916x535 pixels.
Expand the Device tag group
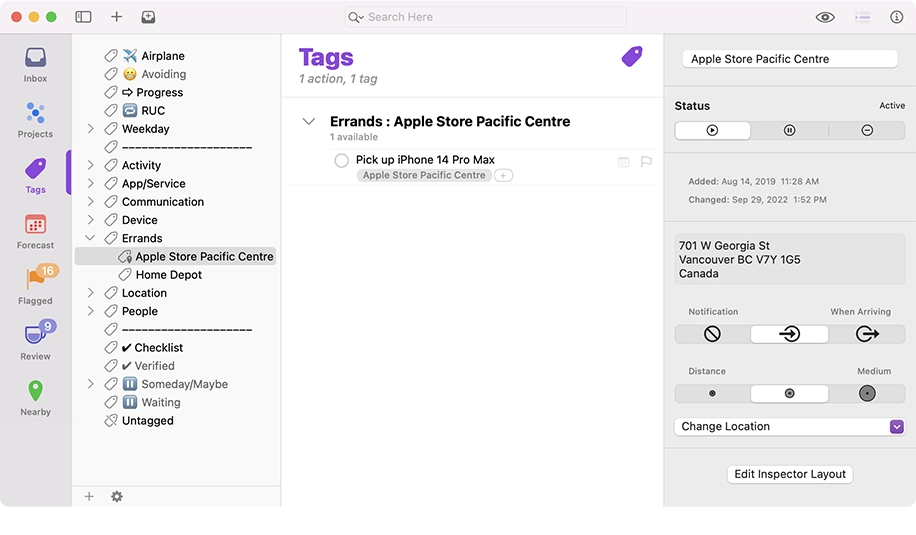tap(91, 220)
